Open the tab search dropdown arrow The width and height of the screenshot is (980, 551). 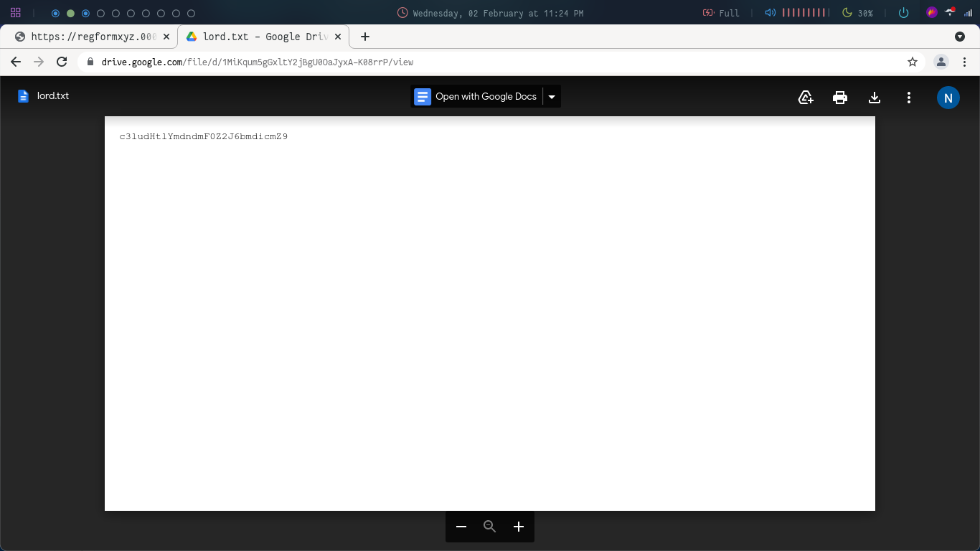(x=960, y=37)
